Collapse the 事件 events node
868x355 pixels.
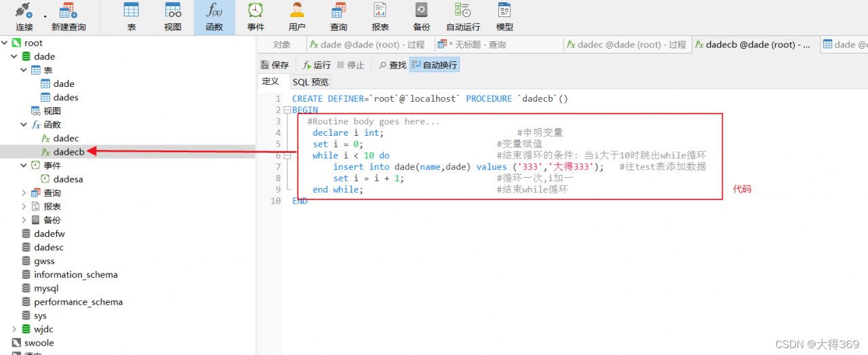pos(24,165)
